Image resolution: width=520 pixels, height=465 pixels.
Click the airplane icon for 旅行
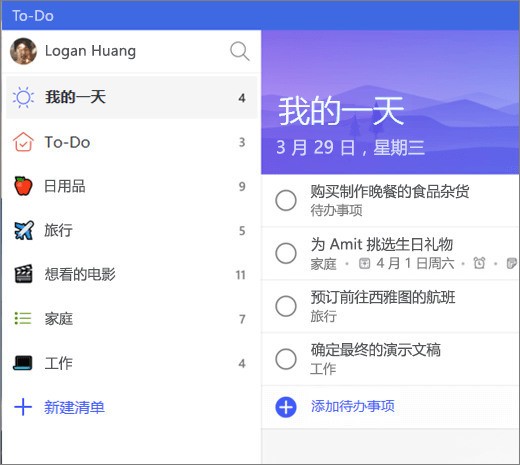point(23,230)
